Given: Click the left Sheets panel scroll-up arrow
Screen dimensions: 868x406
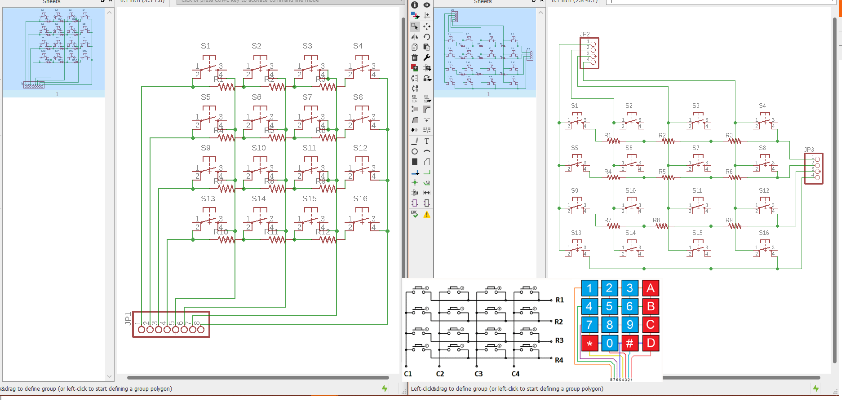Looking at the screenshot, I should tap(110, 12).
